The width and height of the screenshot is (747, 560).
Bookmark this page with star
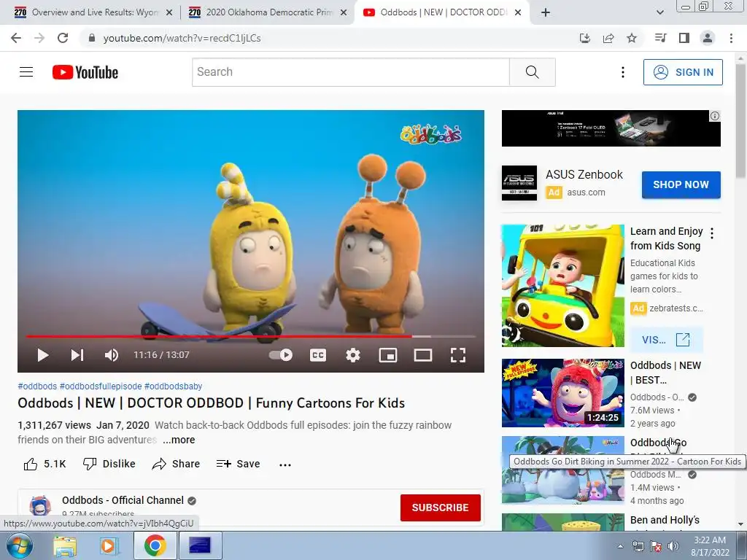click(632, 38)
